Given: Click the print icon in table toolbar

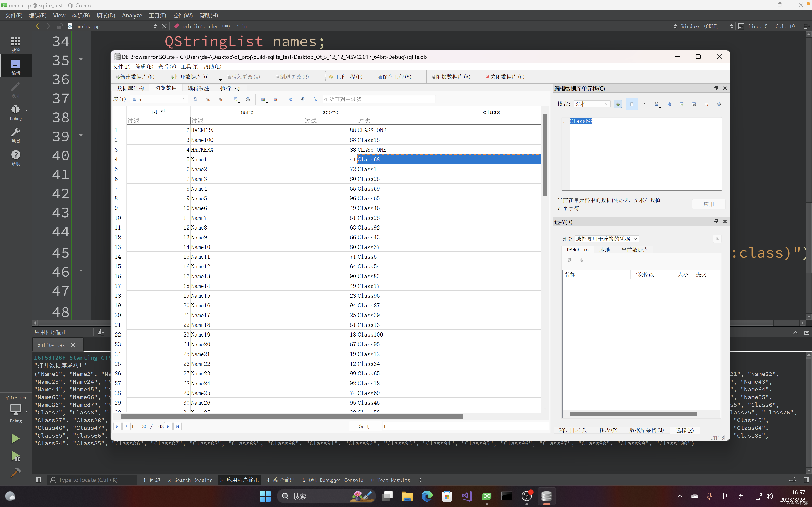Looking at the screenshot, I should point(248,99).
